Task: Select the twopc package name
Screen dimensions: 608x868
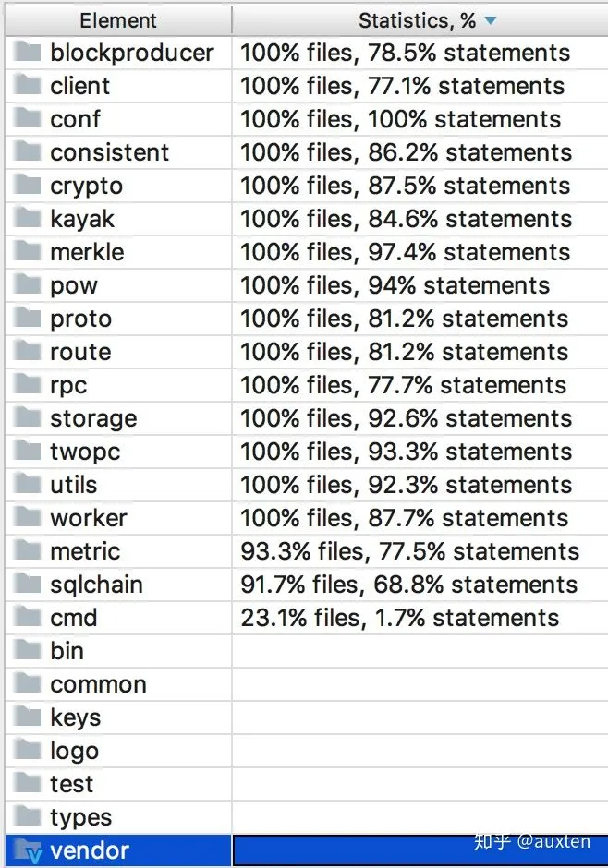Action: [x=85, y=452]
